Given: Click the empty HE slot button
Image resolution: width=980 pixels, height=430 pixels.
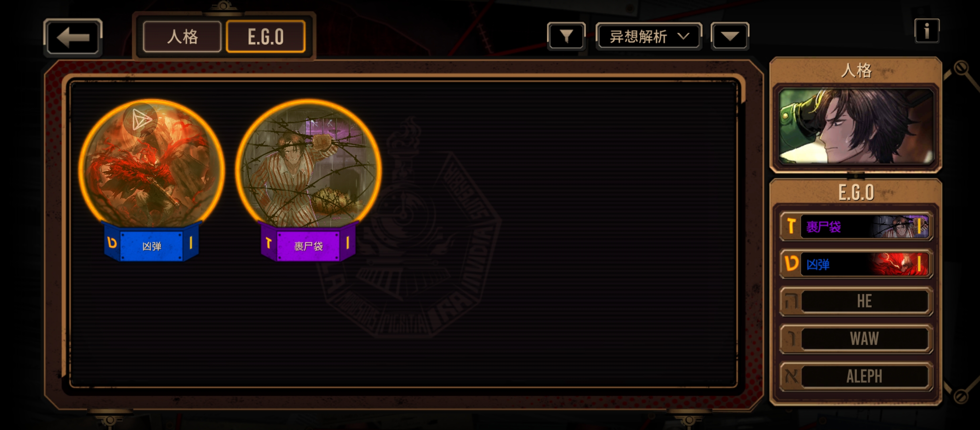Looking at the screenshot, I should (x=856, y=301).
